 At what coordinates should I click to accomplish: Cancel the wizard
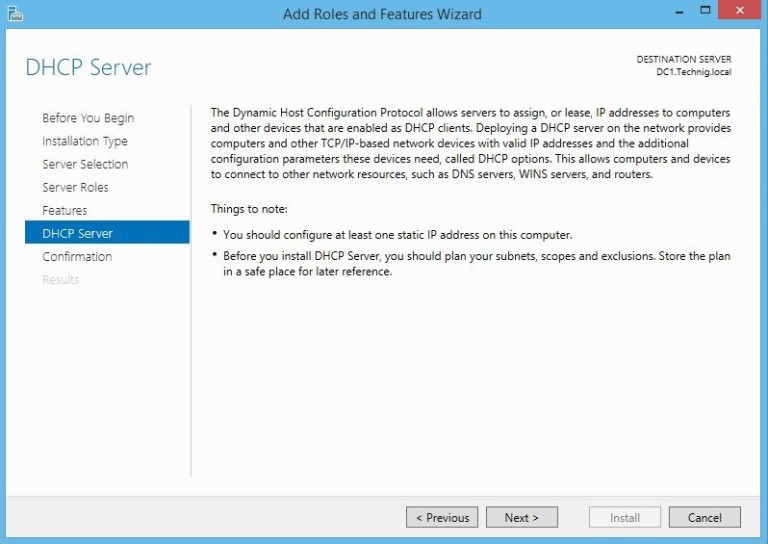click(x=704, y=517)
